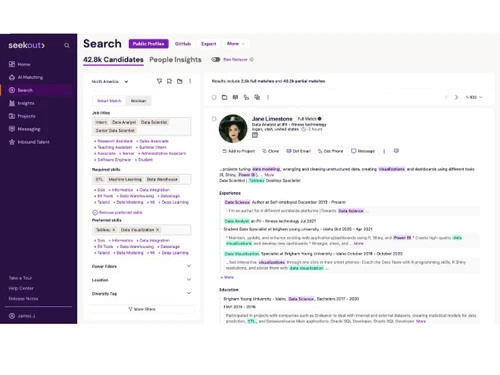
Task: Select the Smart Match mode
Action: pyautogui.click(x=109, y=101)
